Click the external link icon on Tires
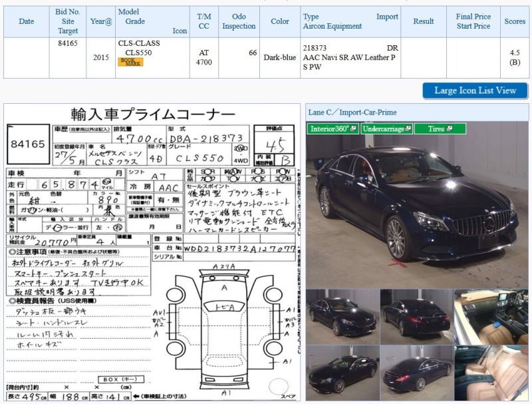 click(x=450, y=128)
